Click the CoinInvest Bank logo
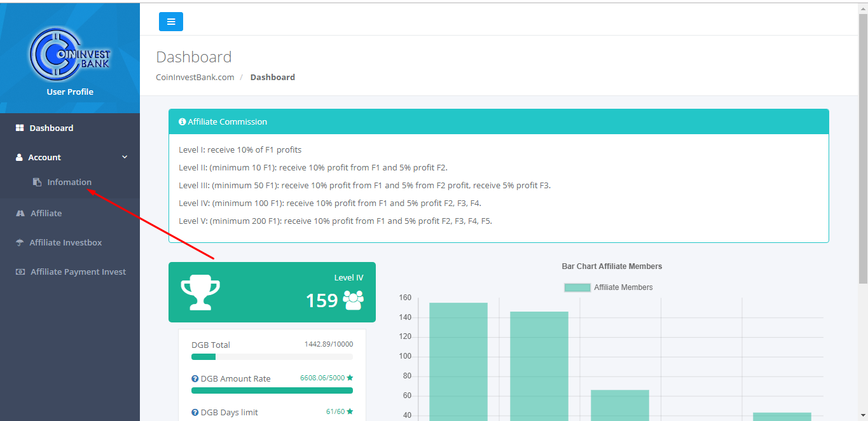The width and height of the screenshot is (868, 421). click(70, 54)
